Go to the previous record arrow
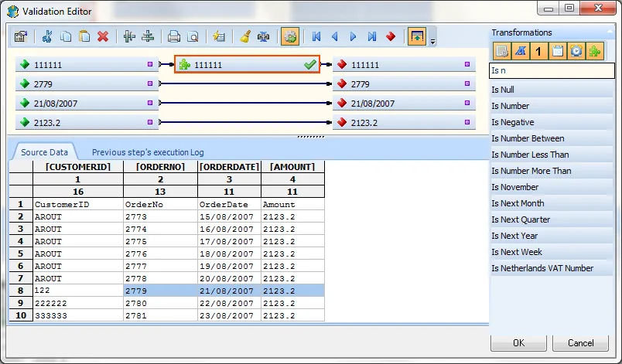The width and height of the screenshot is (622, 364). click(x=335, y=37)
